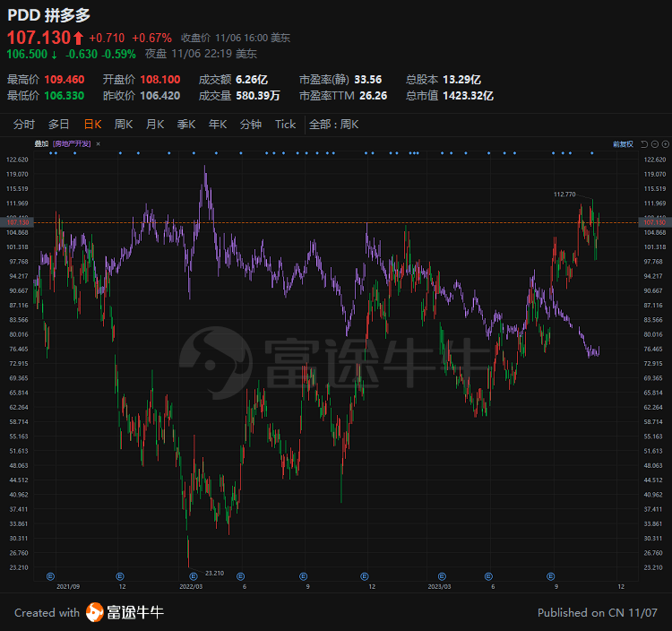This screenshot has width=672, height=631.
Task: Click the 107.130 current price tag on left axis
Action: pos(18,222)
